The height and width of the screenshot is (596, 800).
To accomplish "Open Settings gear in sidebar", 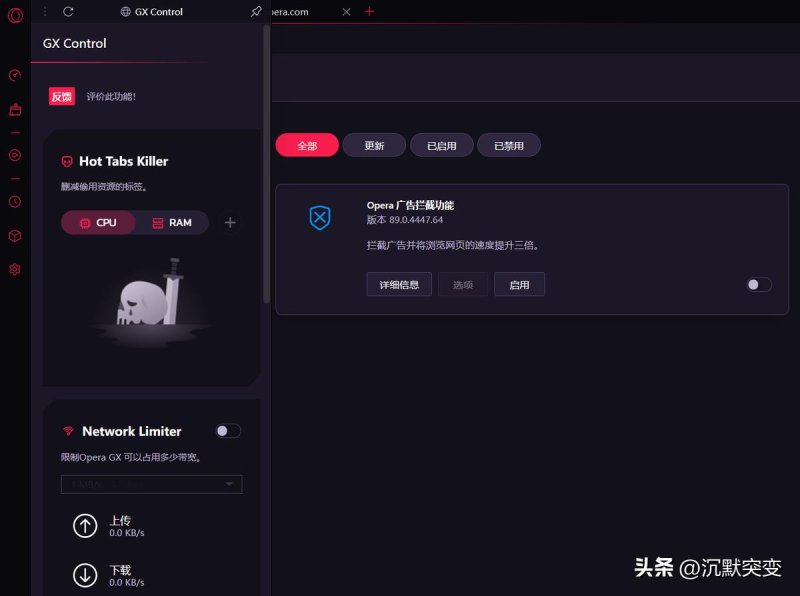I will click(x=15, y=270).
